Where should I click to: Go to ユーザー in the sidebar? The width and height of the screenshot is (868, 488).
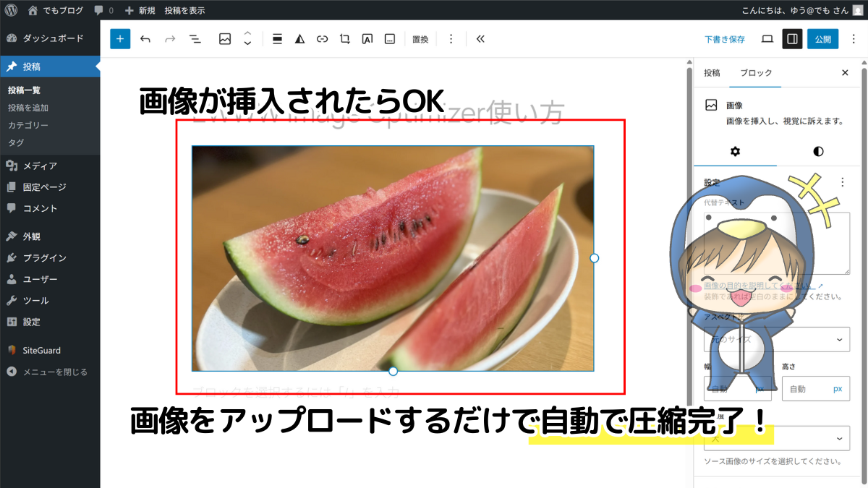click(50, 279)
